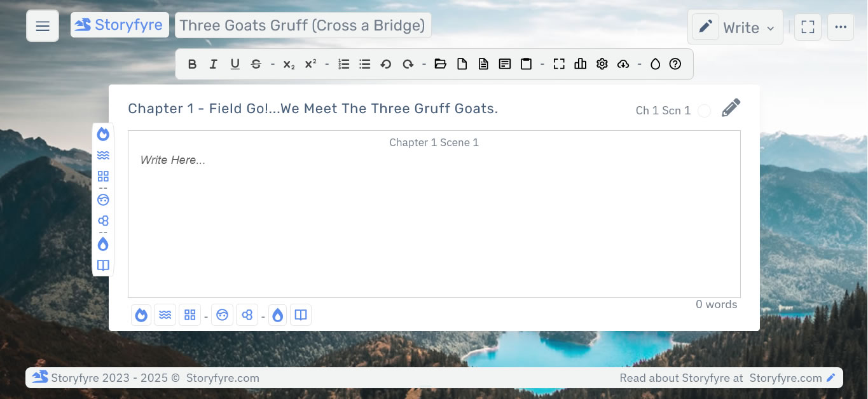Toggle superscript formatting
Viewport: 868px width, 399px height.
310,64
